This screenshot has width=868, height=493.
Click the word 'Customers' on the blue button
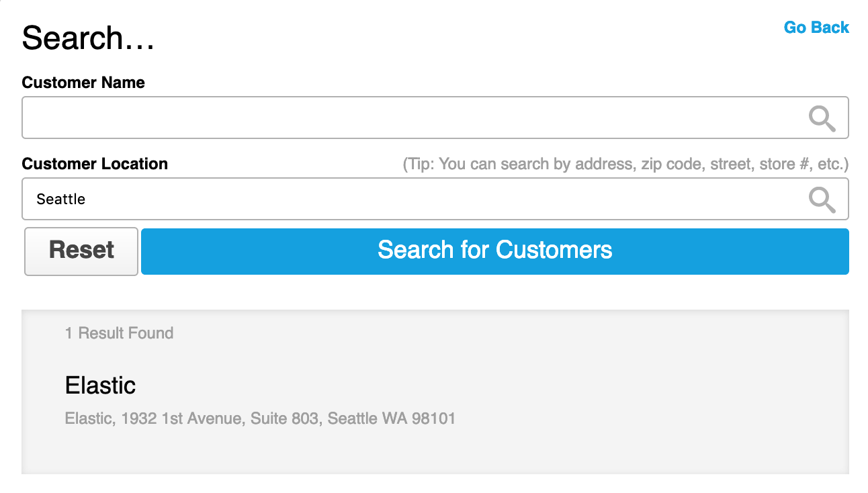coord(554,251)
